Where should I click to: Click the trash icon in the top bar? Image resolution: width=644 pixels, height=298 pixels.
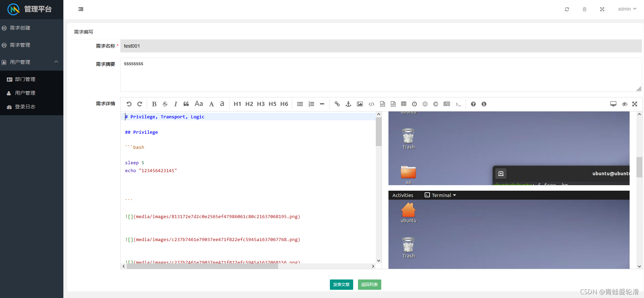(584, 9)
